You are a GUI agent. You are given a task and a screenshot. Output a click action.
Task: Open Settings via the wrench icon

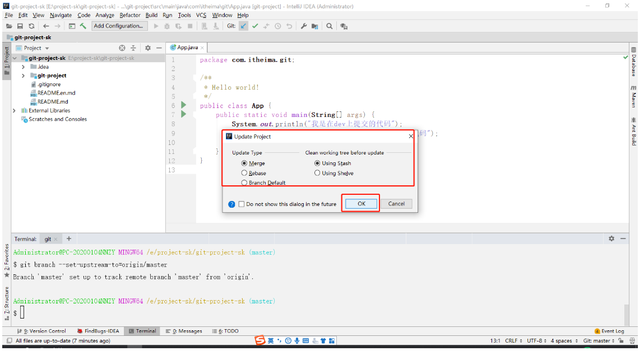(x=304, y=26)
